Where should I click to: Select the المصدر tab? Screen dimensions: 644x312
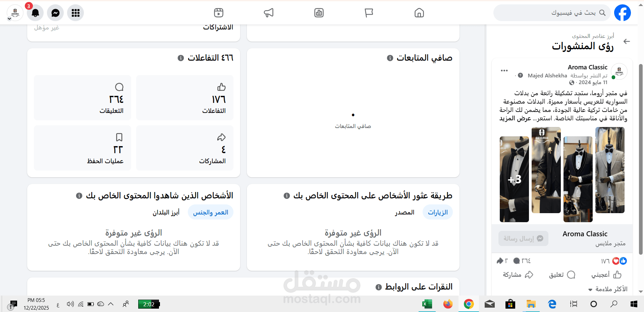(x=405, y=212)
